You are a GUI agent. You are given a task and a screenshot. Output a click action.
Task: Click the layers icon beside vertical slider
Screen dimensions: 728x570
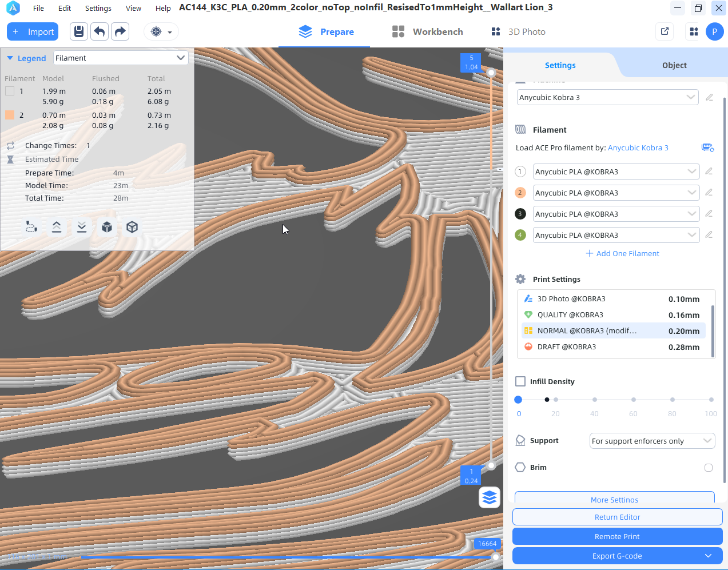[490, 497]
